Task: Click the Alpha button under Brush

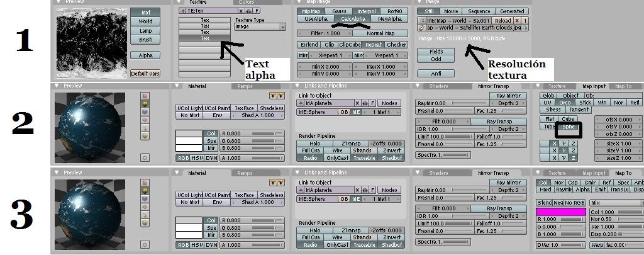Action: pyautogui.click(x=145, y=55)
